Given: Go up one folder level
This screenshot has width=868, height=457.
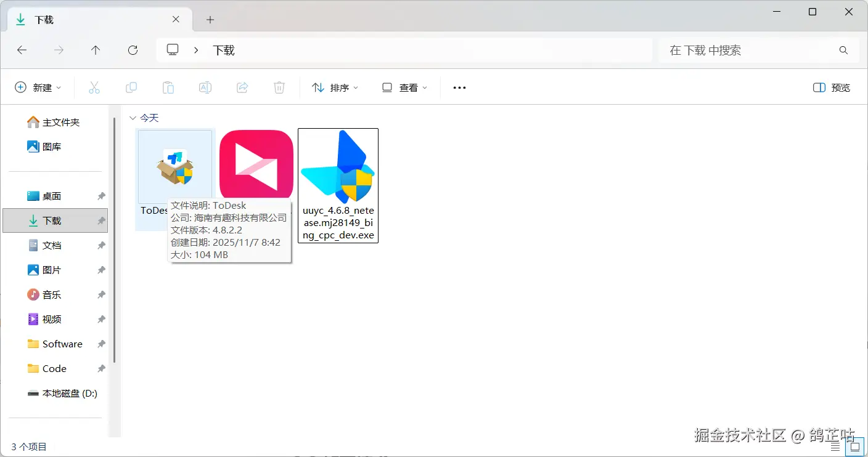Looking at the screenshot, I should click(x=96, y=51).
